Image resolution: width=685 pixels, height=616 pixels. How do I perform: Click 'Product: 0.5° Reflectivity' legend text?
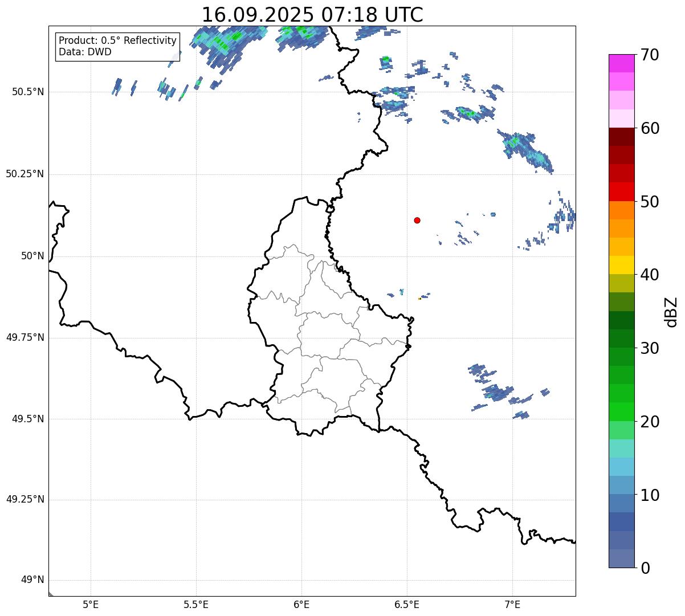click(x=117, y=41)
